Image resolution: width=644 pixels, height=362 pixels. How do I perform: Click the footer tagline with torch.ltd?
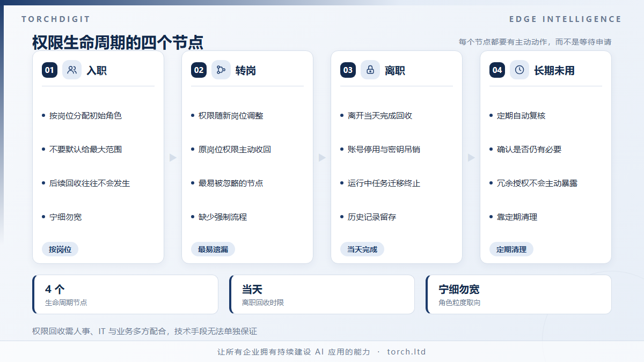[x=321, y=352]
